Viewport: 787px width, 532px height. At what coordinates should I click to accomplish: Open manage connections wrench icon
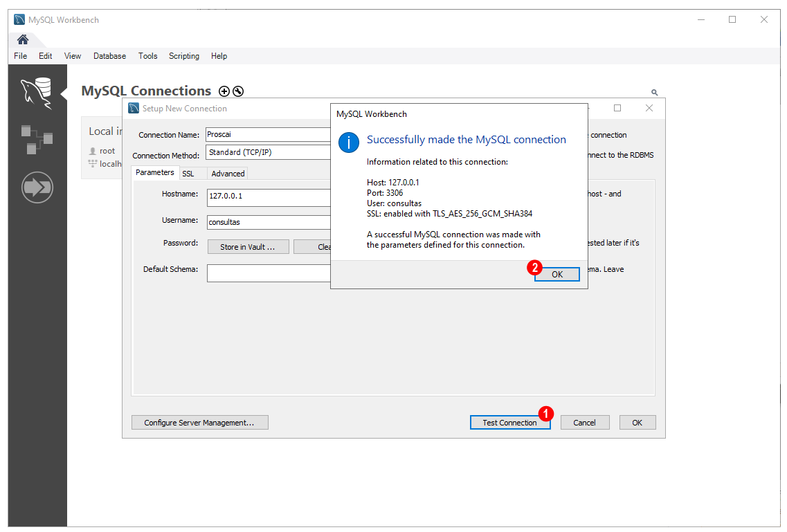point(238,91)
